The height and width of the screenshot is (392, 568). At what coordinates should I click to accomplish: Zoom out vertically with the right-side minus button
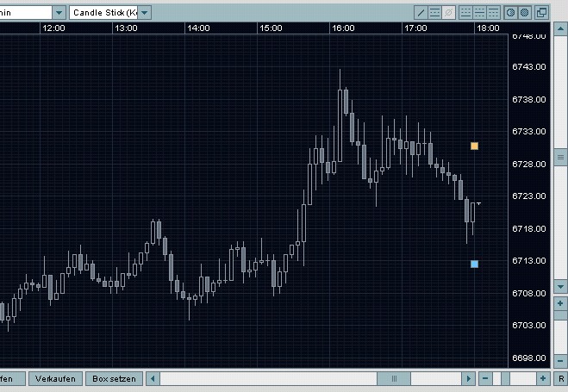[x=560, y=361]
